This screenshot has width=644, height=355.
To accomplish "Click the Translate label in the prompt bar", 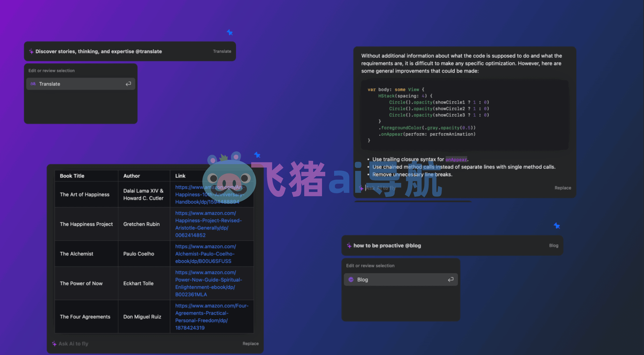I will click(x=222, y=51).
